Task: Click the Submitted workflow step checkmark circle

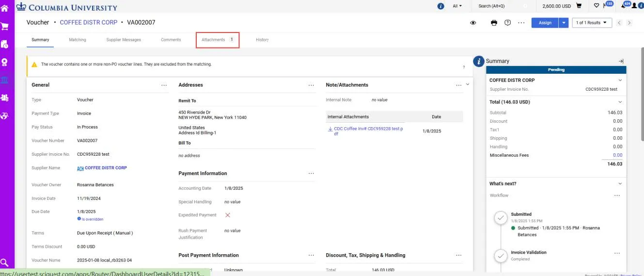Action: (501, 218)
